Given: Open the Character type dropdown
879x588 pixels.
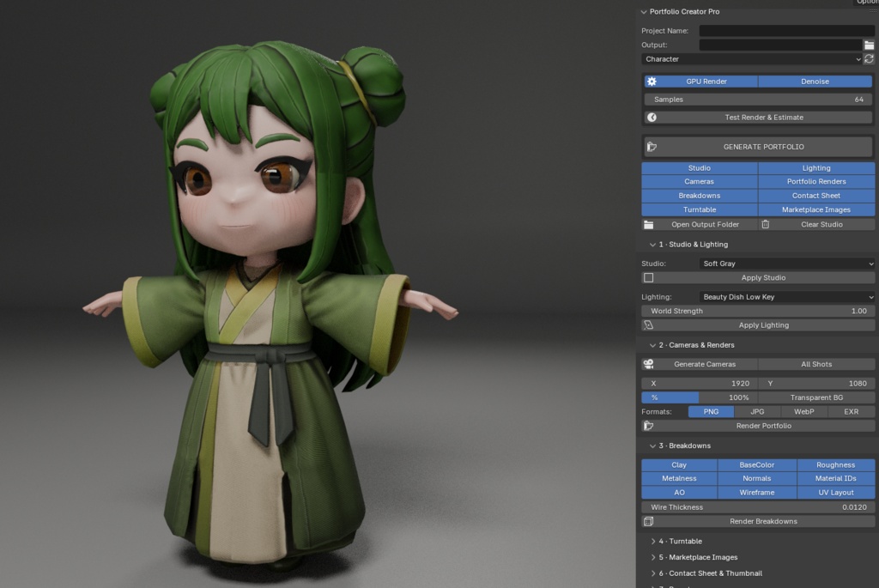Looking at the screenshot, I should (x=752, y=59).
